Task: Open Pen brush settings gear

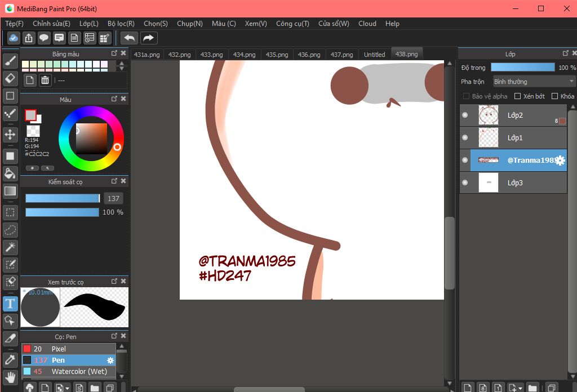Action: point(110,360)
